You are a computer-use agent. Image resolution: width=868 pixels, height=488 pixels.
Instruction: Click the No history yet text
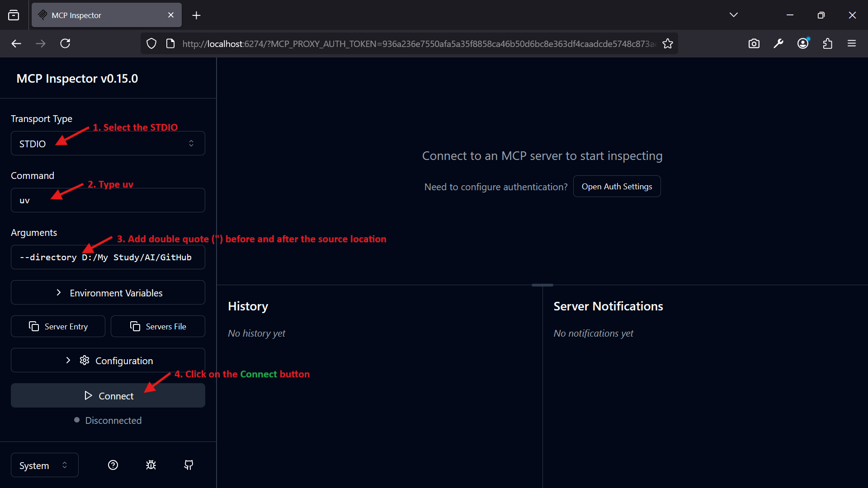[256, 333]
